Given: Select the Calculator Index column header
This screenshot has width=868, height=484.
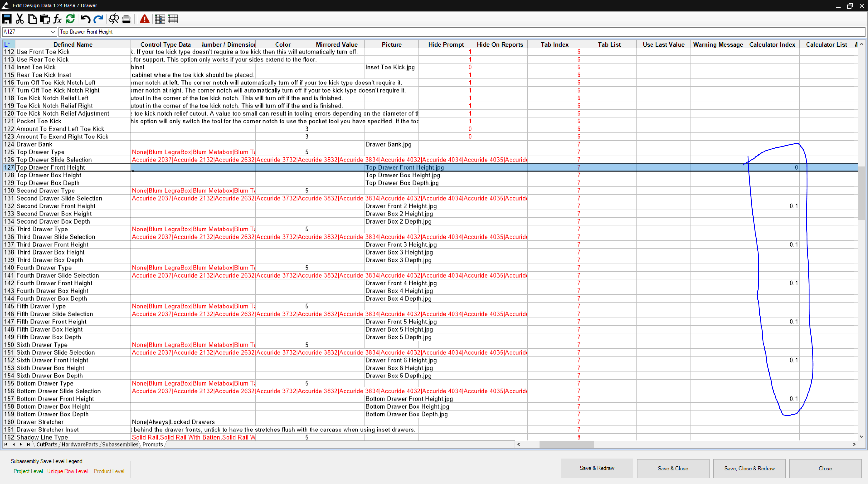Looking at the screenshot, I should [x=772, y=44].
